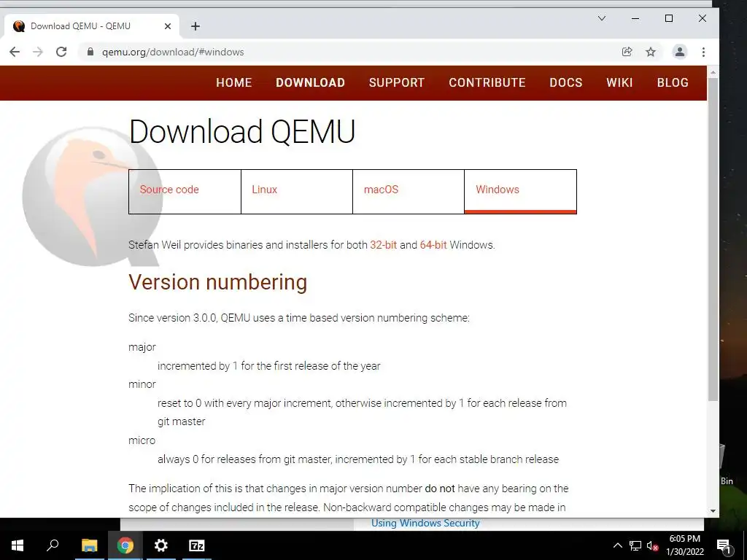Click the 'minor' definition term

[x=142, y=384]
